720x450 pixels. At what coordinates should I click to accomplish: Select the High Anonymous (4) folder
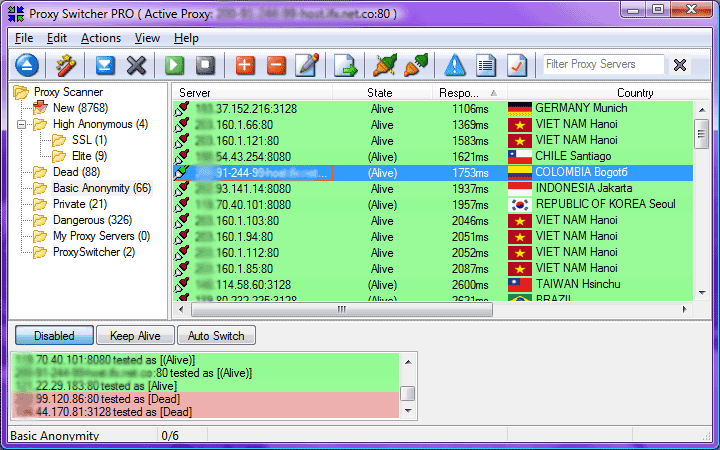click(100, 124)
